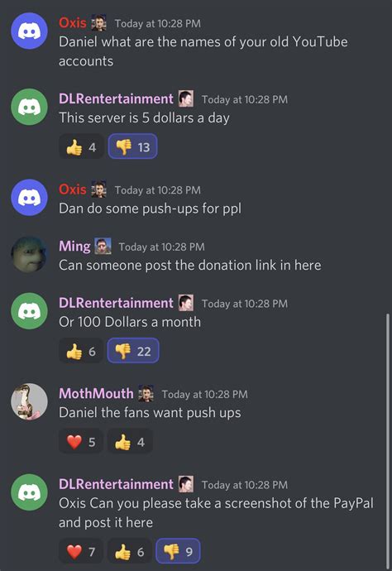Click Oxis's avatar on the YouTube accounts message
Image resolution: width=392 pixels, height=571 pixels.
tap(30, 31)
